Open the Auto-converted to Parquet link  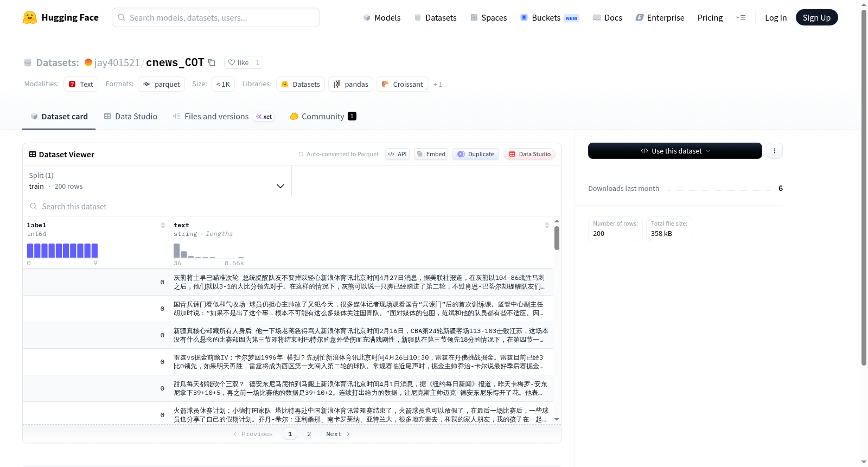342,154
